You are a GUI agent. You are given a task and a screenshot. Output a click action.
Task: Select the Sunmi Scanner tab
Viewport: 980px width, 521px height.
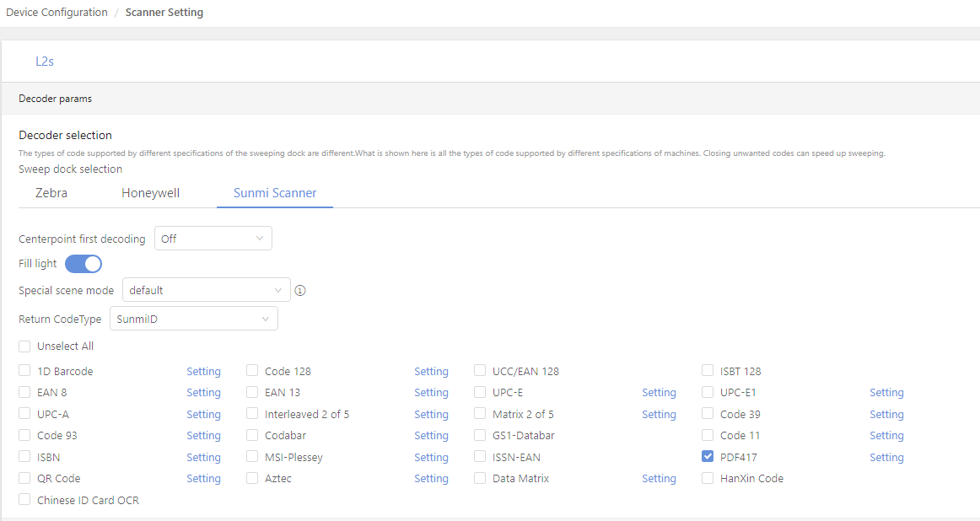point(275,193)
